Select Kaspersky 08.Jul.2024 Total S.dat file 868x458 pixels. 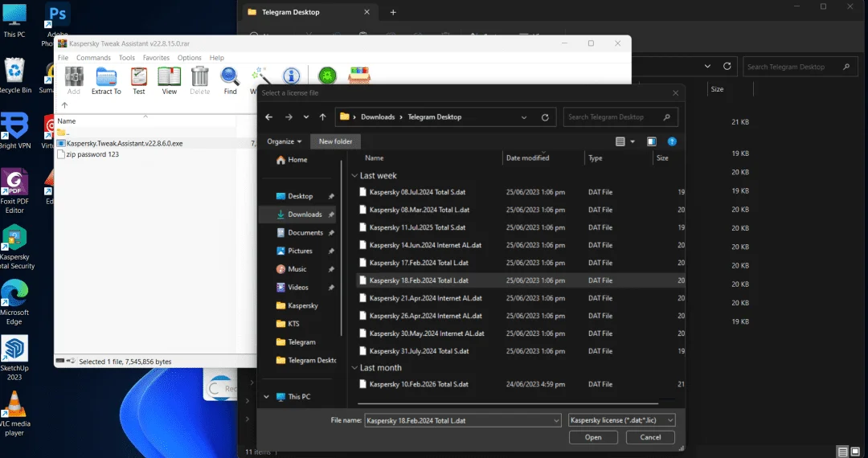417,193
